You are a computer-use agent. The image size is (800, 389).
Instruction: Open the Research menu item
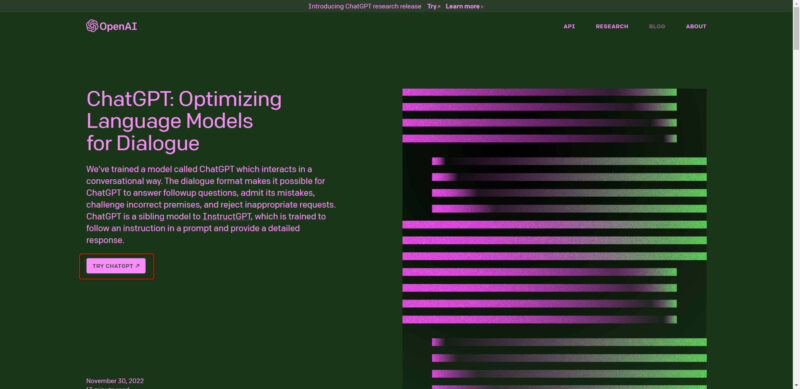(x=612, y=27)
